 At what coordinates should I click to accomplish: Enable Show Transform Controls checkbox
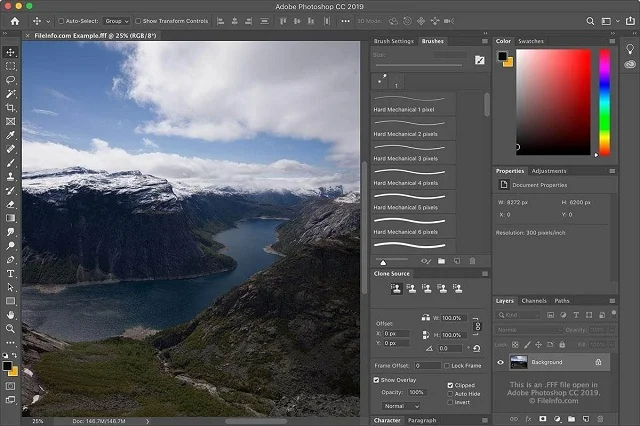138,21
